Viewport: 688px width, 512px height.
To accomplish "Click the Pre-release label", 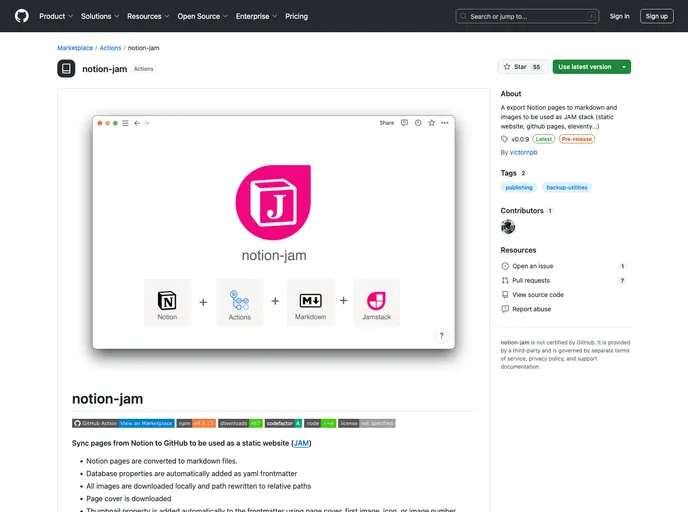I will [577, 139].
